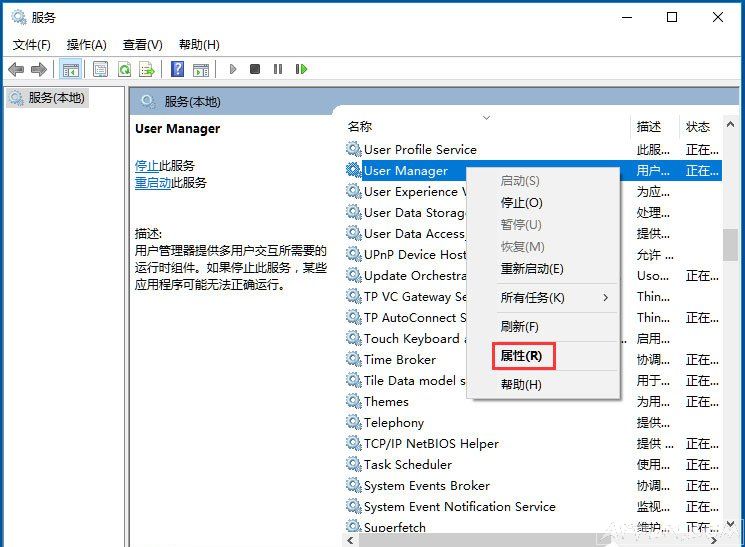The image size is (745, 547).
Task: Click the 停止 link to stop service
Action: coord(146,166)
